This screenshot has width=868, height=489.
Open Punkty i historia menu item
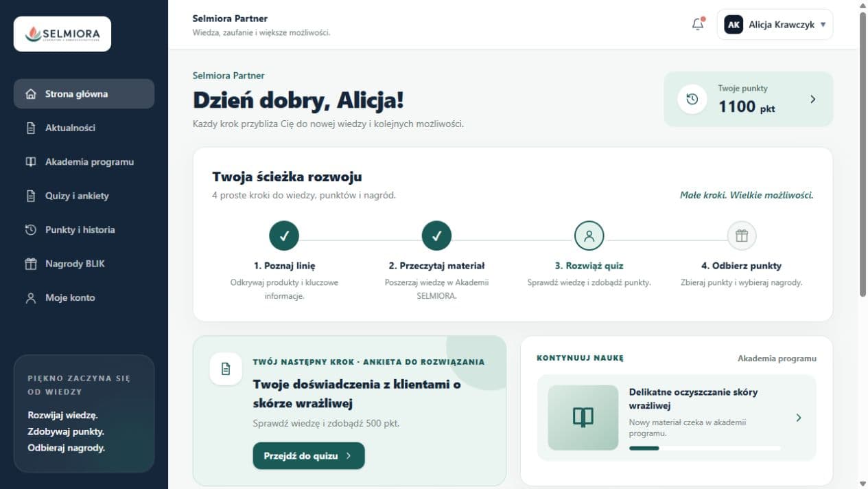point(84,230)
